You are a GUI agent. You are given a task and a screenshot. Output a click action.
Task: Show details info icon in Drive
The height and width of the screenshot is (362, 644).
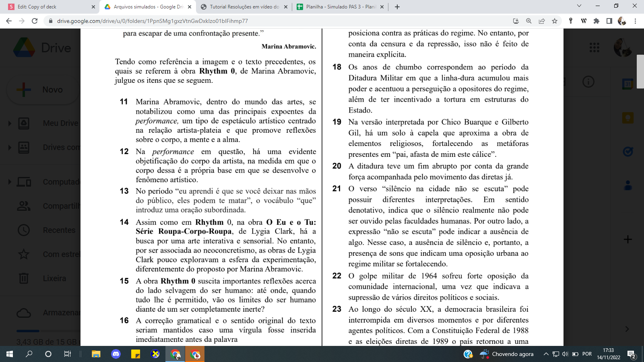[x=588, y=82]
